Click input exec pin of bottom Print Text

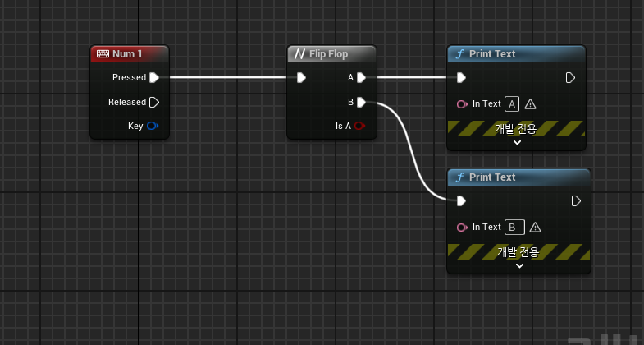tap(461, 200)
